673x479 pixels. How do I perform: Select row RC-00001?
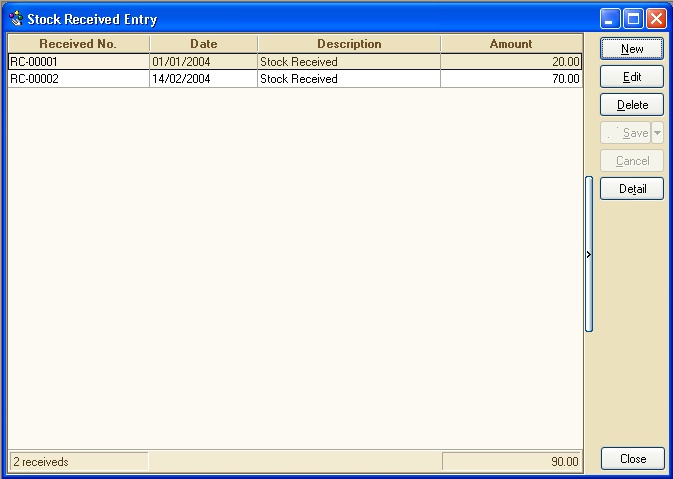295,62
